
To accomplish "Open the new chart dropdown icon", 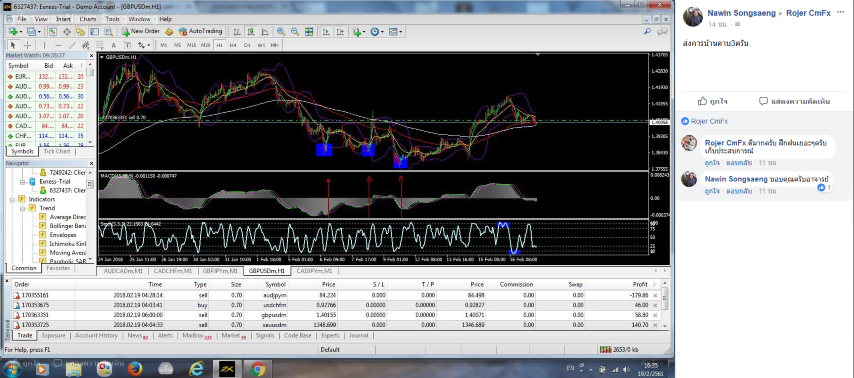I will 16,32.
